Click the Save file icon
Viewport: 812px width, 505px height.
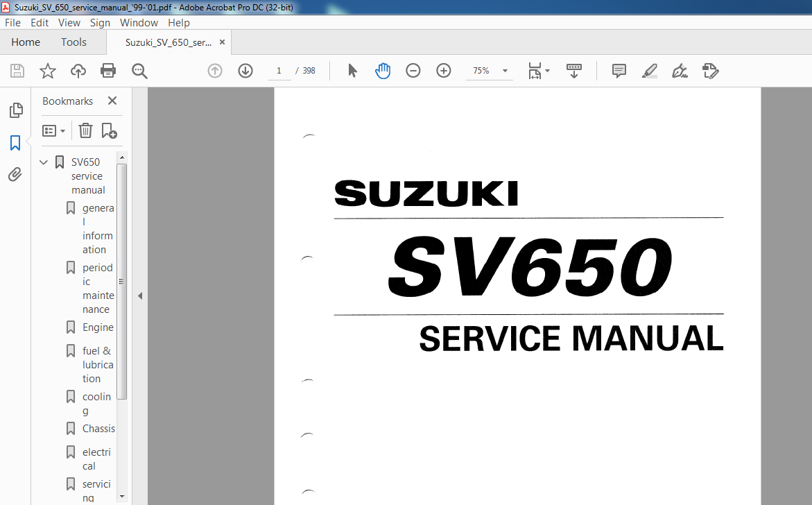pos(17,71)
